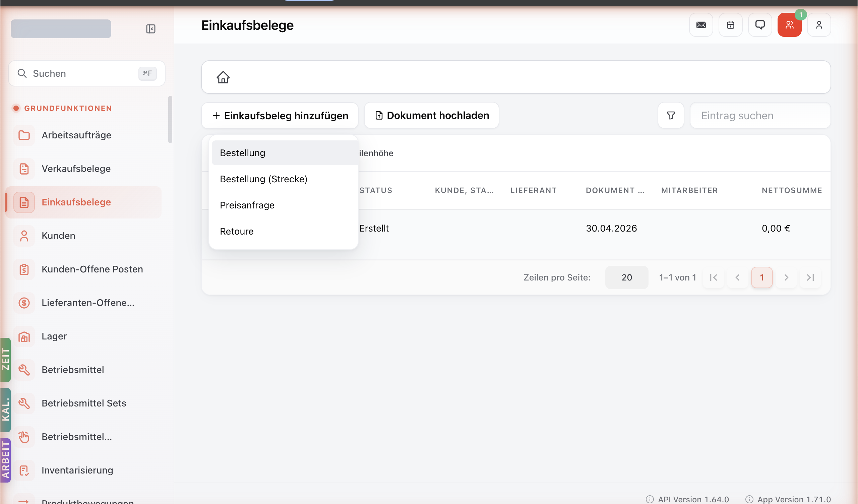Open the filter funnel icon
The height and width of the screenshot is (504, 858).
[x=671, y=115]
